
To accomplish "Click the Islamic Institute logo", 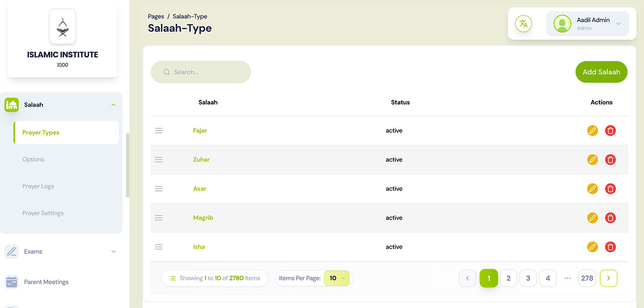I will pos(62,26).
